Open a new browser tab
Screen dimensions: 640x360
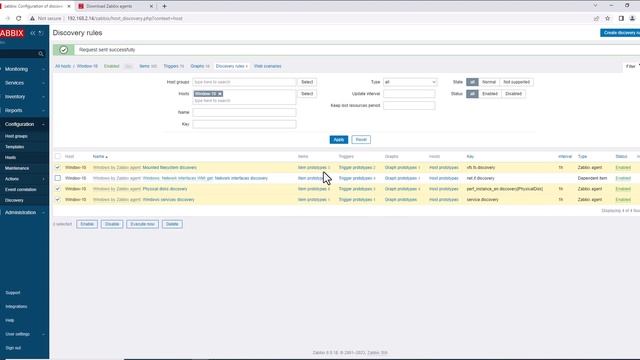tap(164, 6)
